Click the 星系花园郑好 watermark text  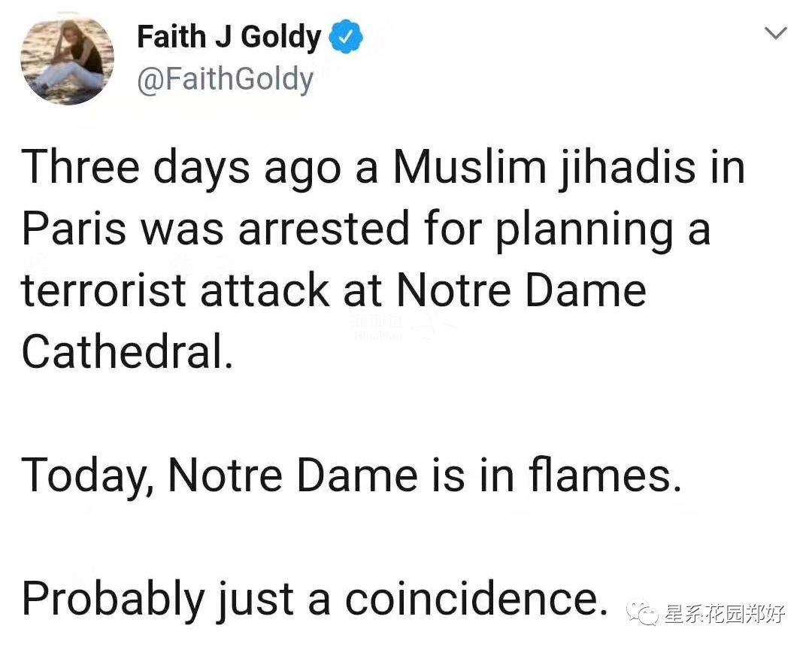click(x=726, y=613)
